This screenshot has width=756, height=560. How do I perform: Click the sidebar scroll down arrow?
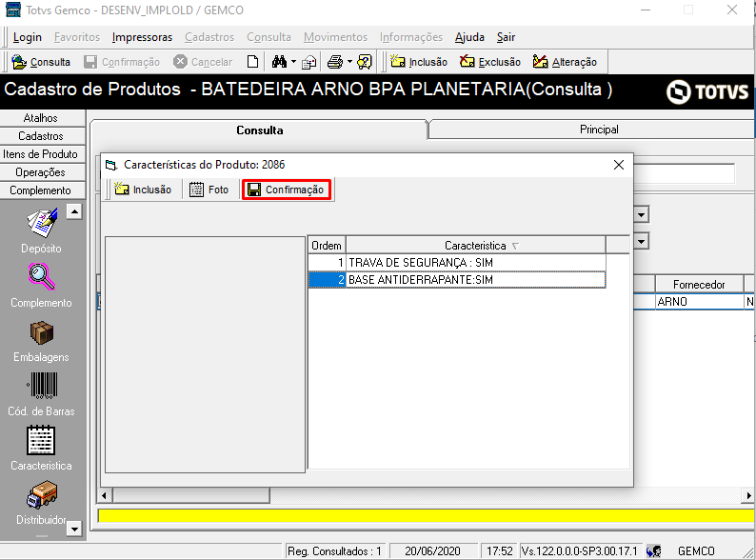pyautogui.click(x=74, y=530)
